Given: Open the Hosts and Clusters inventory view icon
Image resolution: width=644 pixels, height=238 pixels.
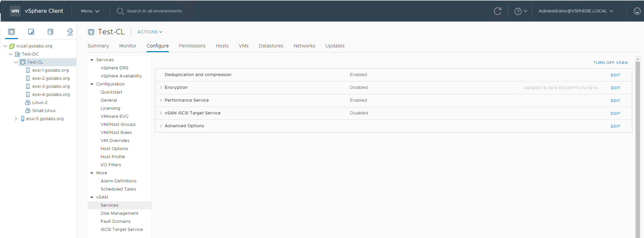Looking at the screenshot, I should click(x=11, y=32).
